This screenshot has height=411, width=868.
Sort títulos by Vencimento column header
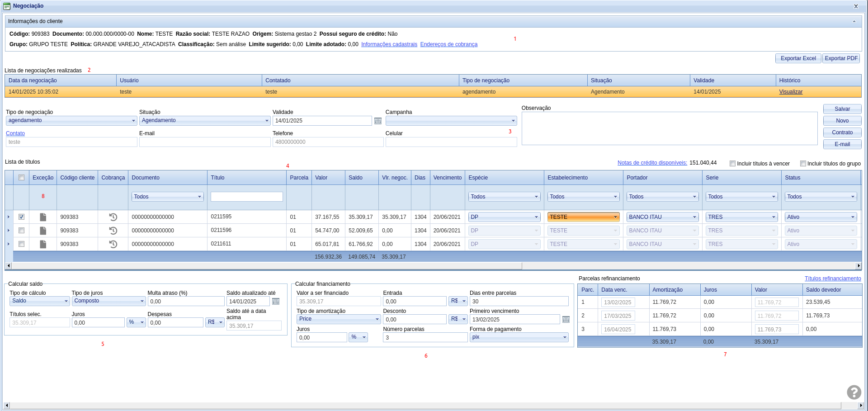coord(448,178)
